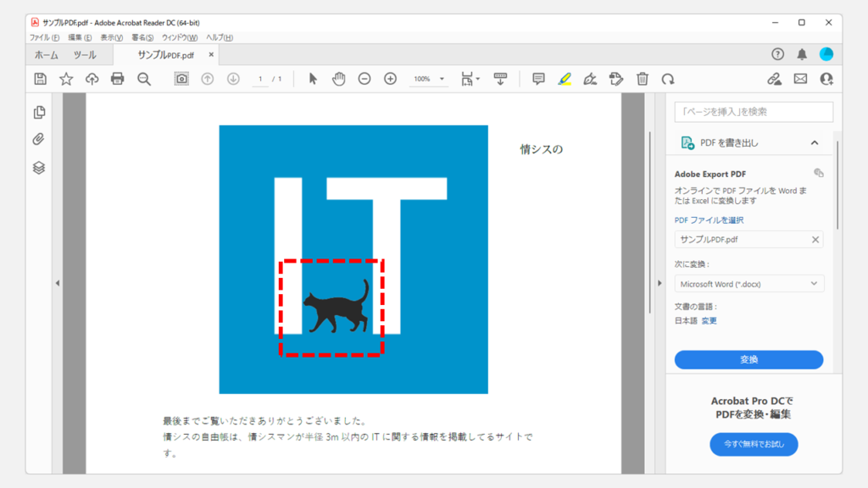This screenshot has height=488, width=868.
Task: Open the Attachments paperclip panel
Action: coord(39,140)
